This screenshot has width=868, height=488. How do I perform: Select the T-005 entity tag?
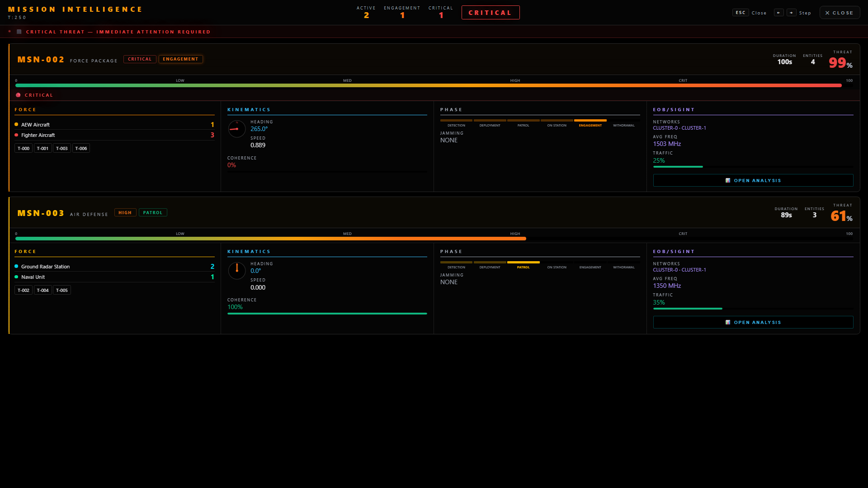coord(62,290)
